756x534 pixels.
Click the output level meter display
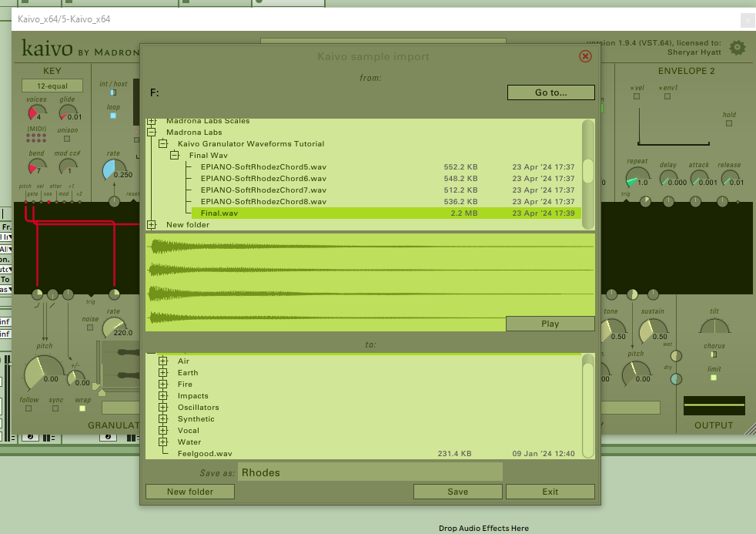(714, 405)
